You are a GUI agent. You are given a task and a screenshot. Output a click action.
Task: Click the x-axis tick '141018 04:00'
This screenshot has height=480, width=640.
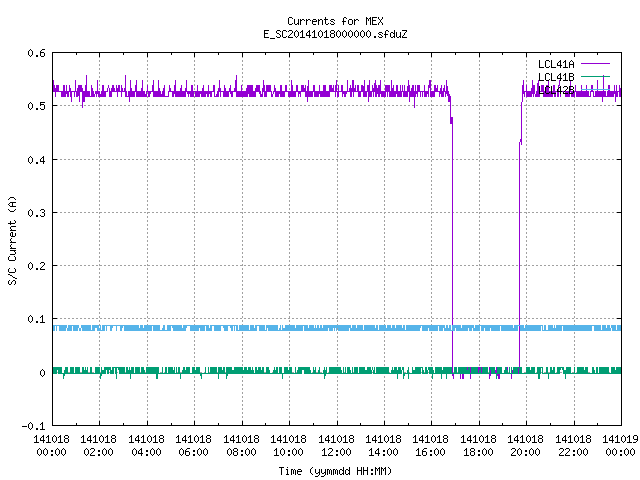(146, 446)
